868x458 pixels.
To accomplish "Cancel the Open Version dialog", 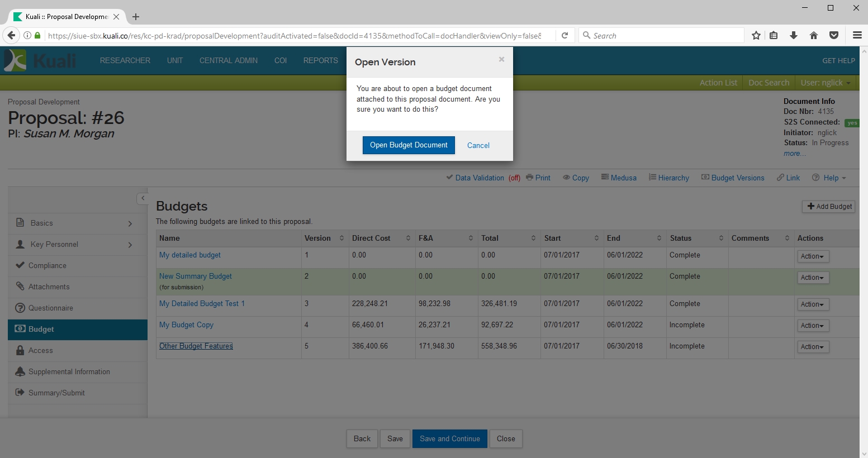I will pos(478,145).
